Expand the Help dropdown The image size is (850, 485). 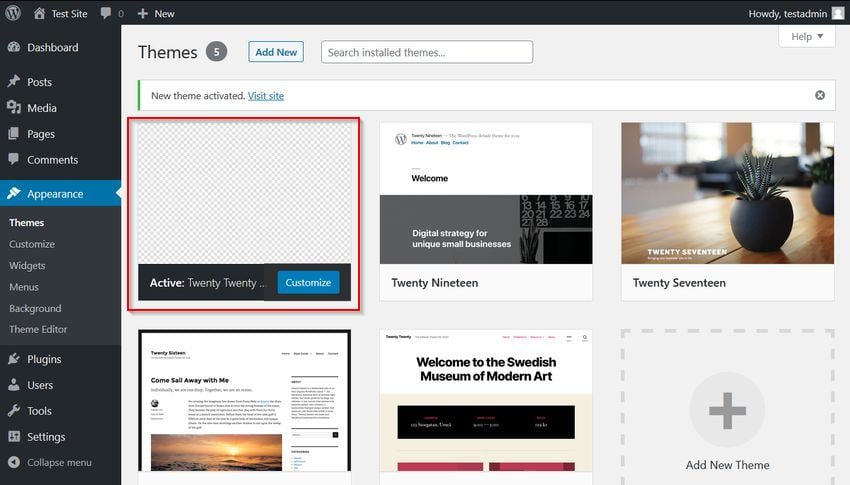(807, 36)
